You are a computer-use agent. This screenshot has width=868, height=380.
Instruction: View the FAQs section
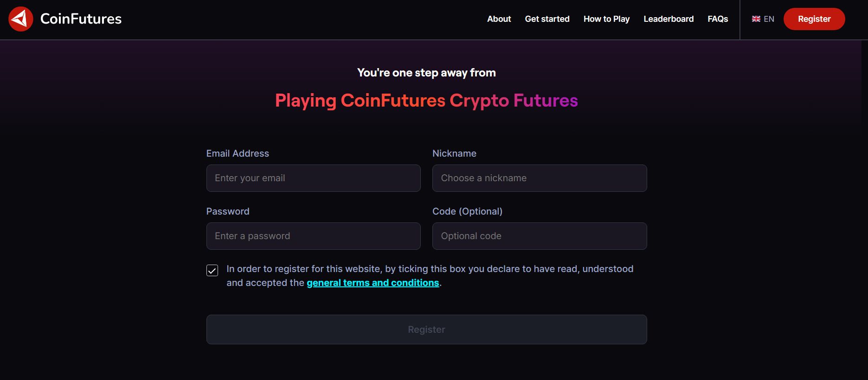click(718, 19)
